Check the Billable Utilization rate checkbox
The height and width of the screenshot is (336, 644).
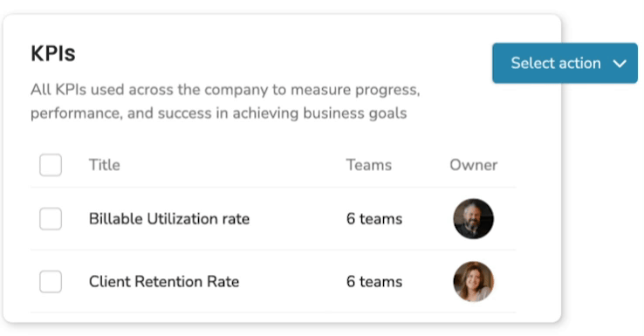(x=51, y=218)
